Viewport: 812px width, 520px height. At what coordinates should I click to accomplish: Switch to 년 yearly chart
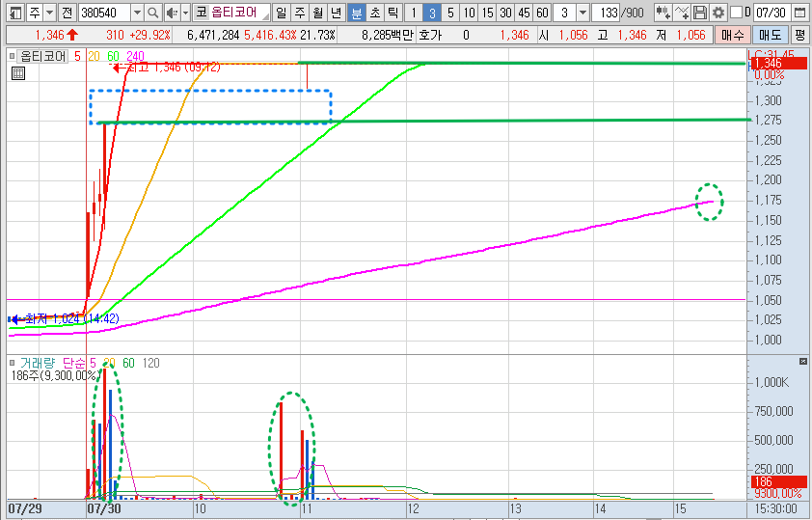point(337,13)
